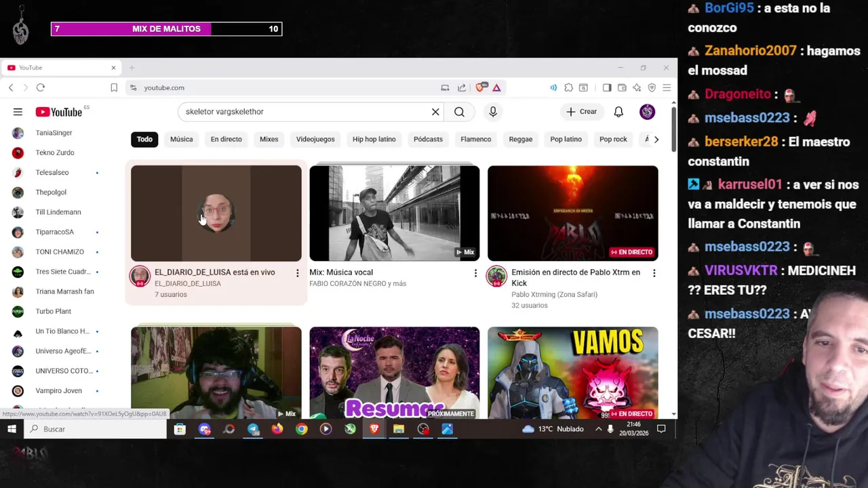Select the Pódcasts filter chip
868x488 pixels.
tap(428, 139)
